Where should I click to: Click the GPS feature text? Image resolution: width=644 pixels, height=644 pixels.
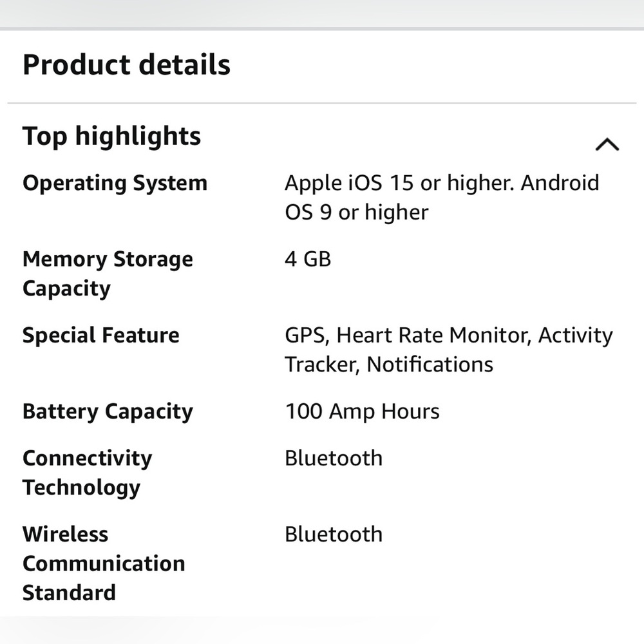point(305,336)
